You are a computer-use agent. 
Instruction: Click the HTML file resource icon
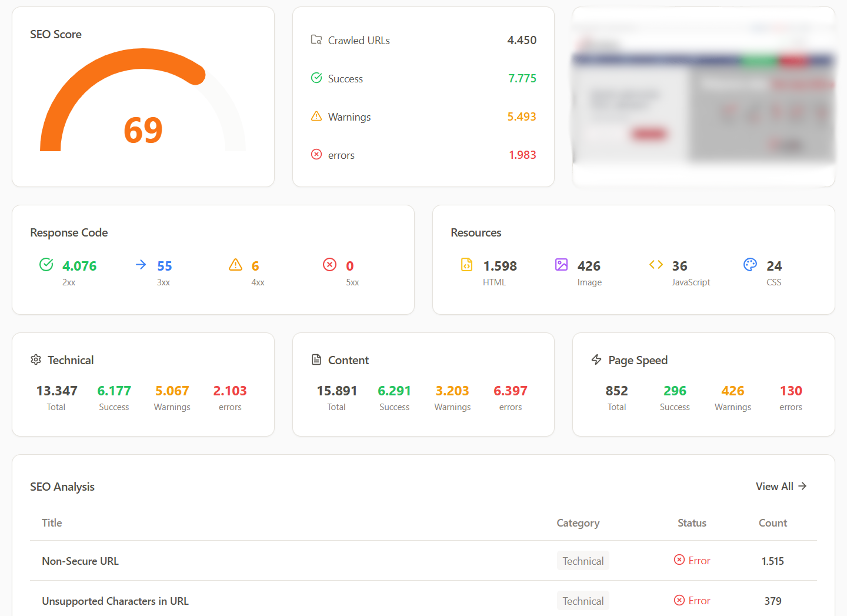(x=466, y=265)
